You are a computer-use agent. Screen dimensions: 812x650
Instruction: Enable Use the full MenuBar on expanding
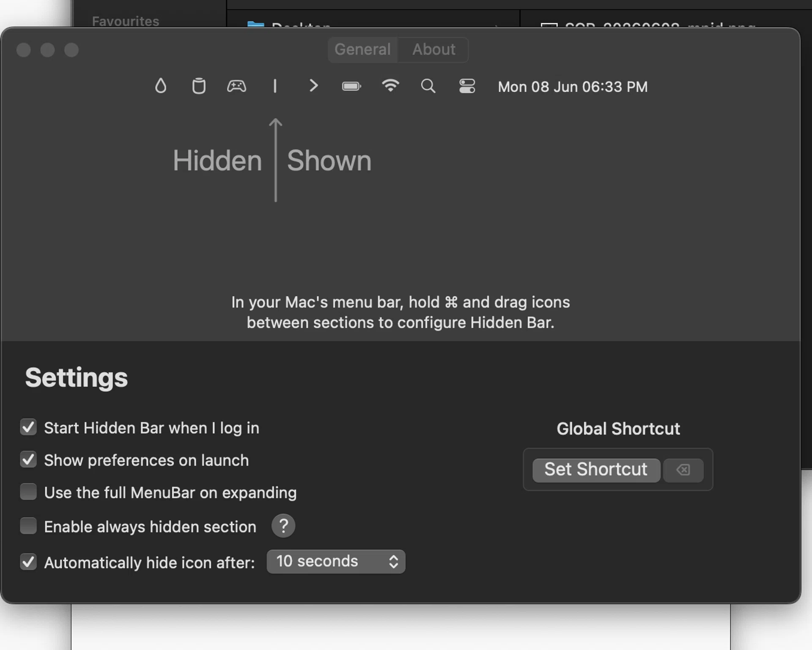(28, 492)
